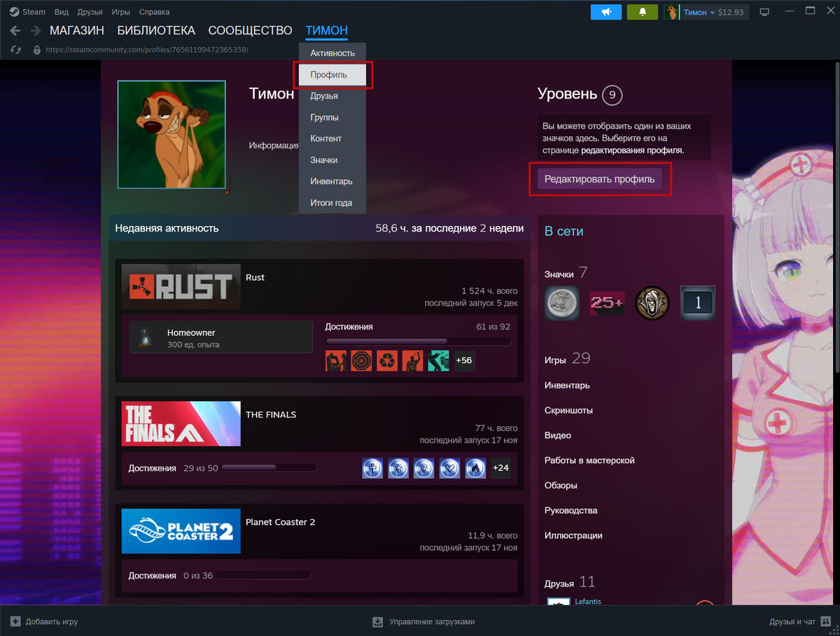Click Planet Coaster 2 achievements progress bar
The image size is (840, 636).
[262, 576]
